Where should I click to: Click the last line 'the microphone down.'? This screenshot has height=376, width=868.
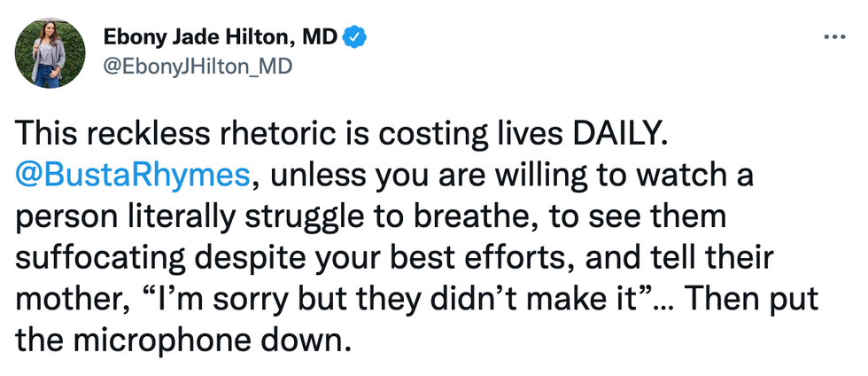coord(179,340)
